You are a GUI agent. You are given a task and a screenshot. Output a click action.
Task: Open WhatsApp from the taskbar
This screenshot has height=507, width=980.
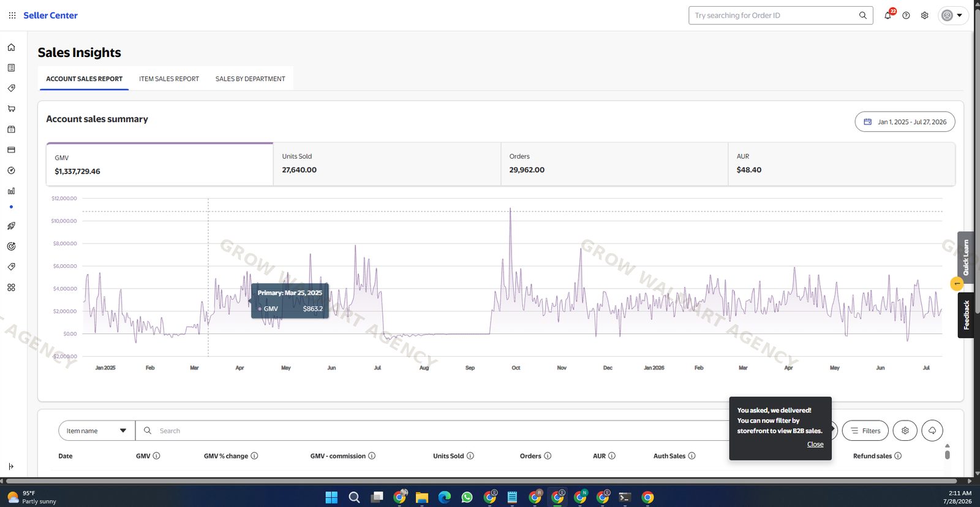467,497
